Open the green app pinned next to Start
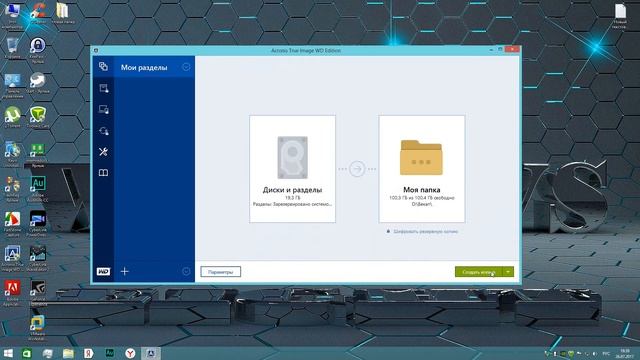The image size is (640, 360). pyautogui.click(x=27, y=353)
